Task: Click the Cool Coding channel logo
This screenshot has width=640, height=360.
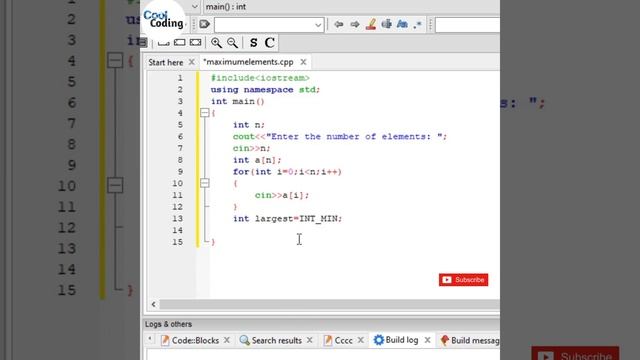Action: 164,19
